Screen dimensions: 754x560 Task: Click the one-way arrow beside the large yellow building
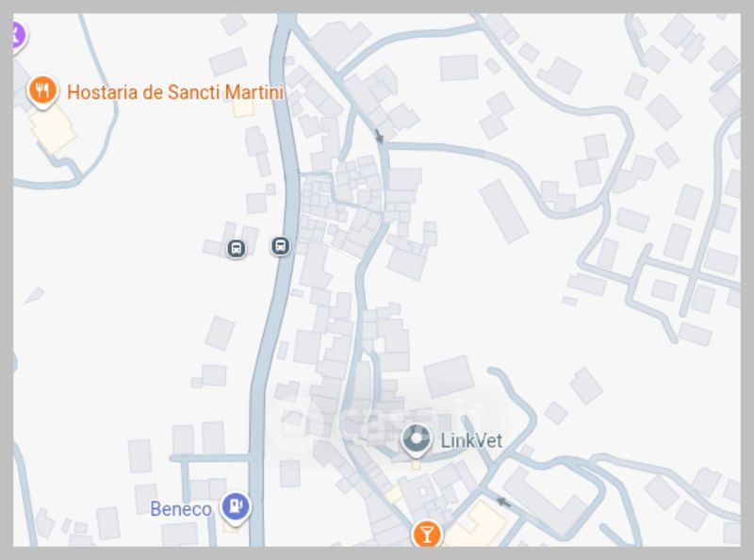click(503, 502)
